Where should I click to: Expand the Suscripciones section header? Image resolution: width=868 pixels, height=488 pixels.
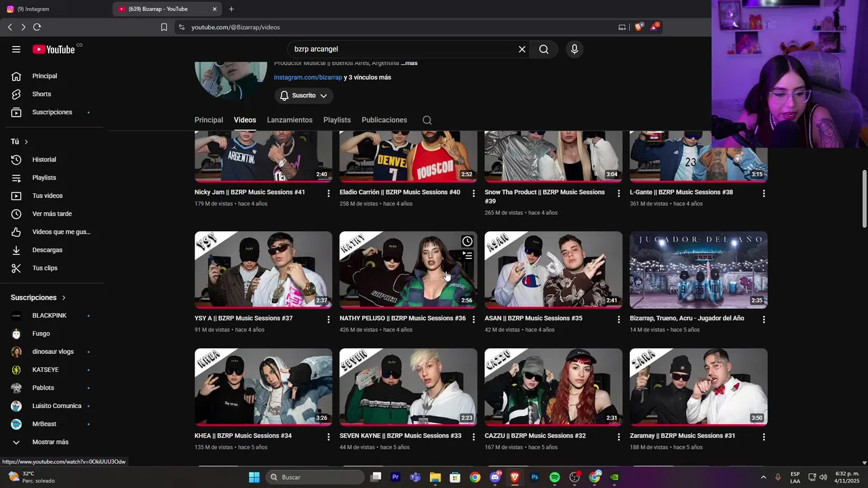38,298
